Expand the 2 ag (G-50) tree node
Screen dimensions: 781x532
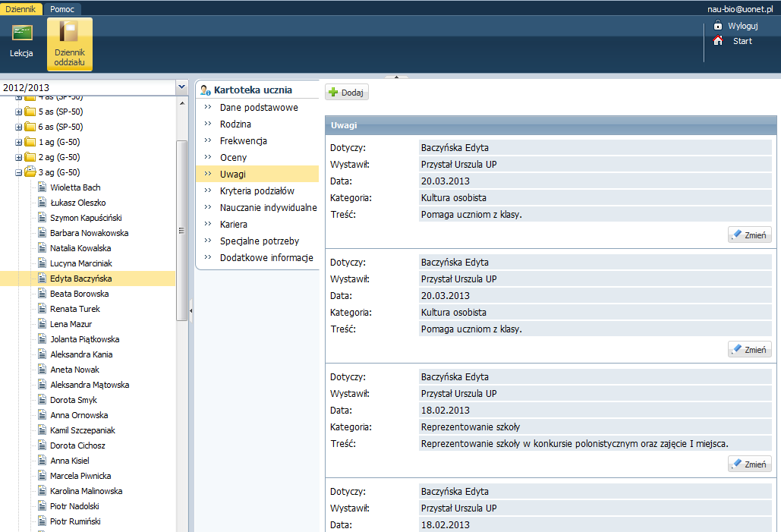pos(18,157)
